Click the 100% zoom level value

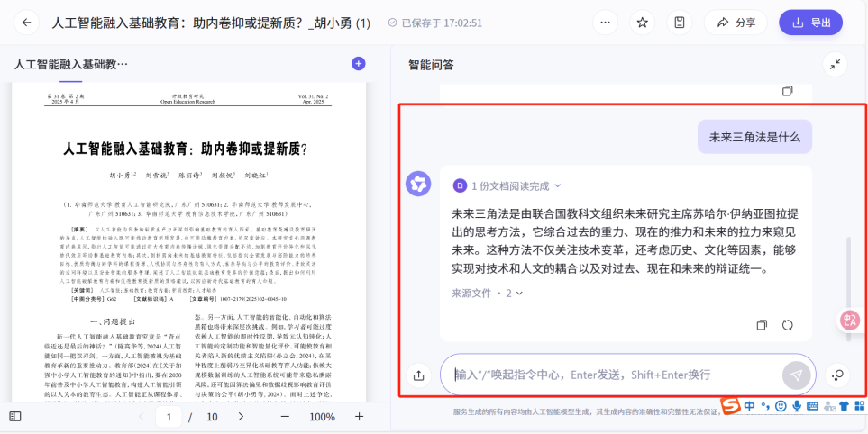pos(322,417)
